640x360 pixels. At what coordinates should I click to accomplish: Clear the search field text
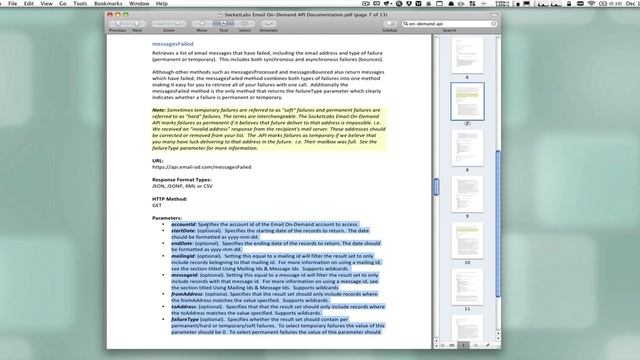tap(493, 24)
